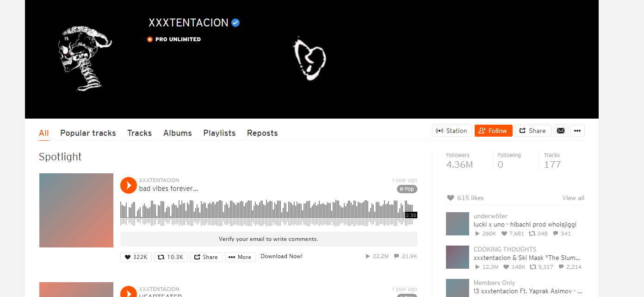Like bad vibes forever with heart button
This screenshot has height=297, width=644.
coord(136,257)
